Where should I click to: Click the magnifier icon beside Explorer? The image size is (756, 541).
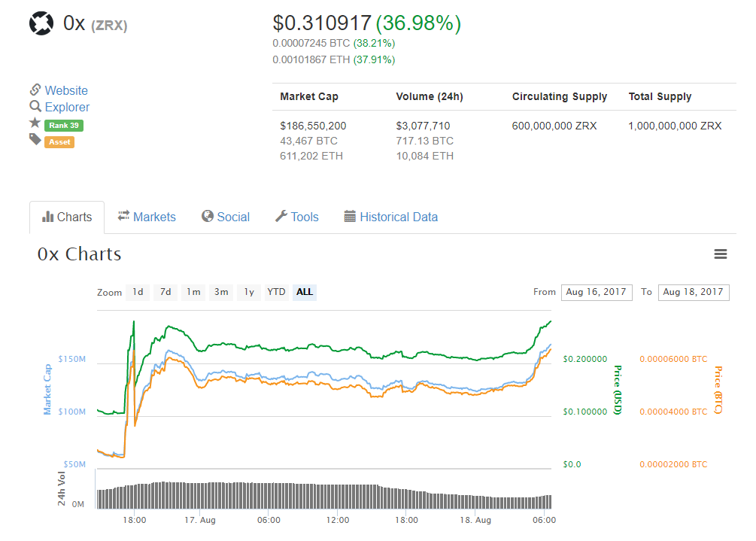(35, 106)
